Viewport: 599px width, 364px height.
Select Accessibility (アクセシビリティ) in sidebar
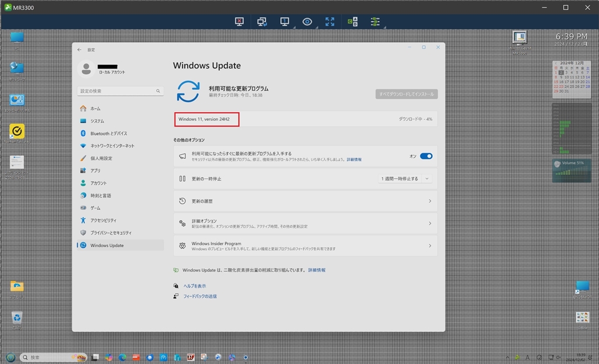tap(121, 220)
